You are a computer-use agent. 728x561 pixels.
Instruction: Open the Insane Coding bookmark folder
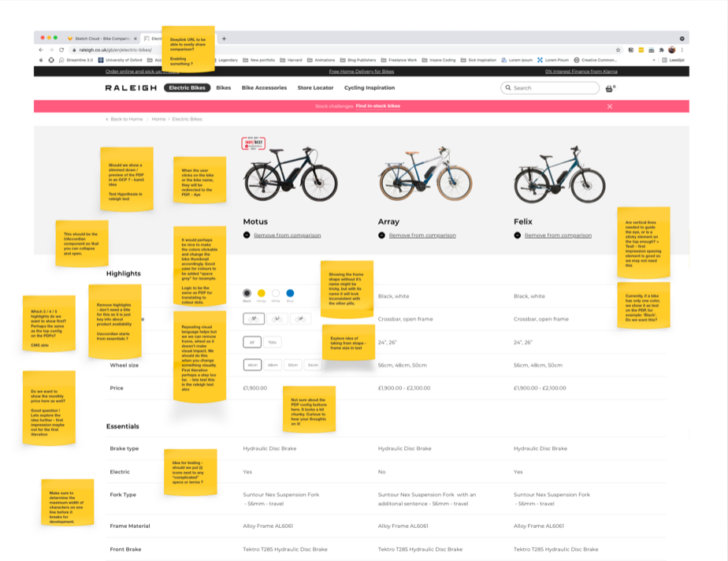click(439, 60)
